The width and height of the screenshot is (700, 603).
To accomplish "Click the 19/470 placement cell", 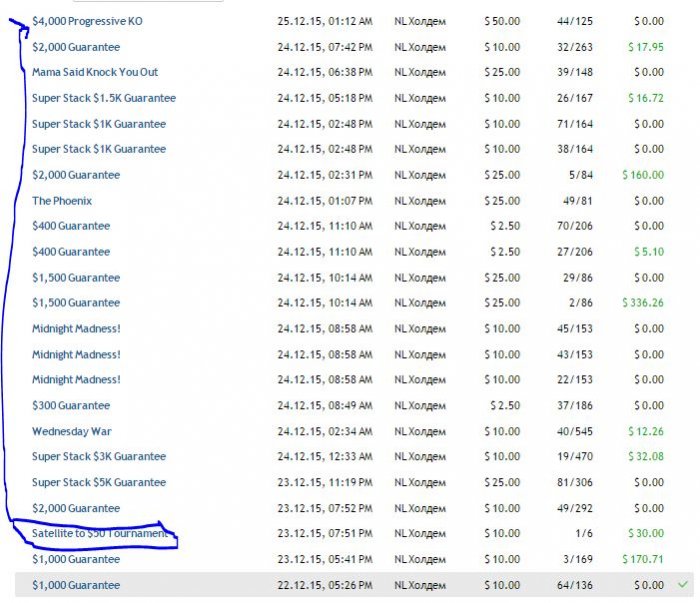I will point(575,456).
